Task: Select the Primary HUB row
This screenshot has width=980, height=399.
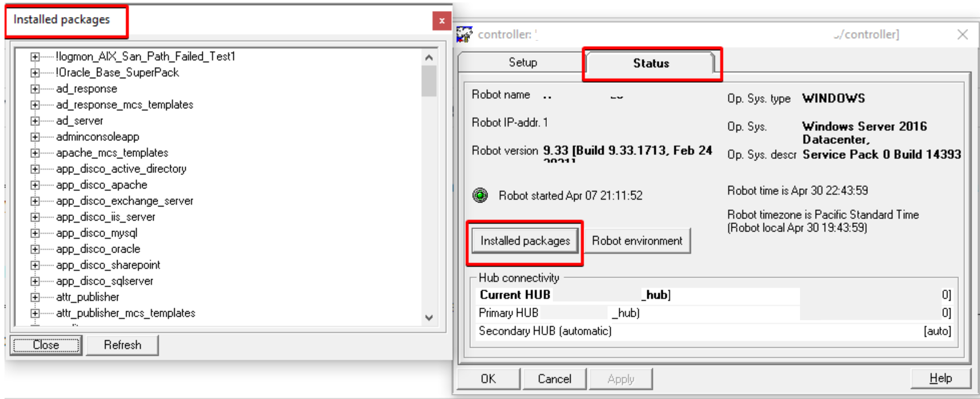Action: tap(715, 313)
